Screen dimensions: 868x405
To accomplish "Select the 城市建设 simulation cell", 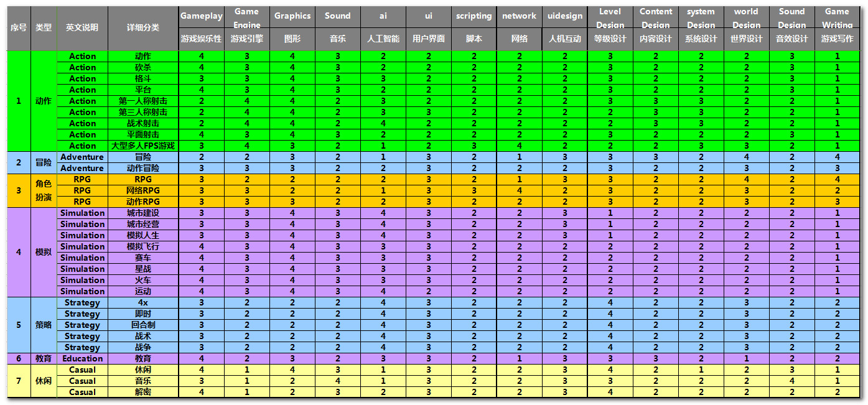I will (x=143, y=213).
